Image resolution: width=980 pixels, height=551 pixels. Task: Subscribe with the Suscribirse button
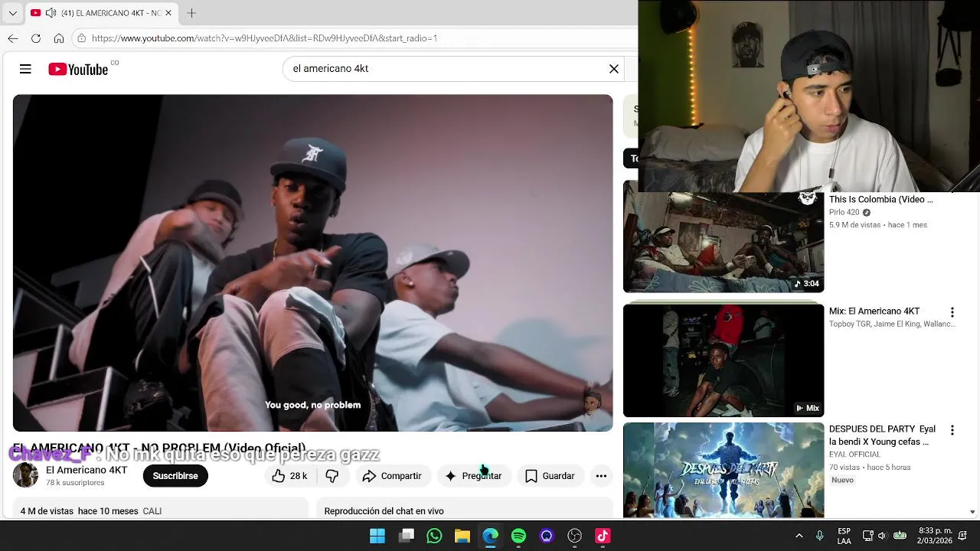click(175, 476)
